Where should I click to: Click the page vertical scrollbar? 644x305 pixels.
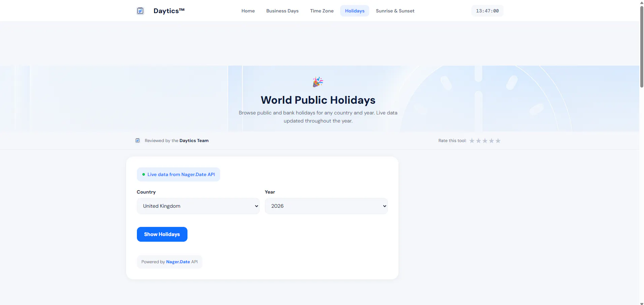point(642,47)
